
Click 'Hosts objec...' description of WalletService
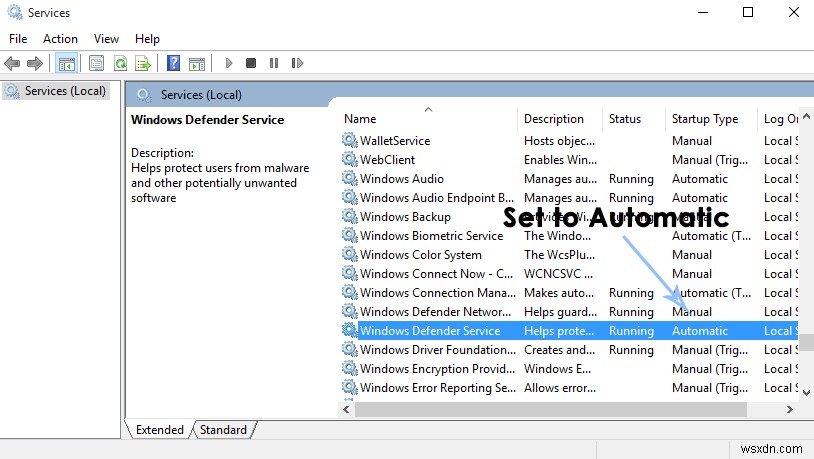pyautogui.click(x=559, y=141)
